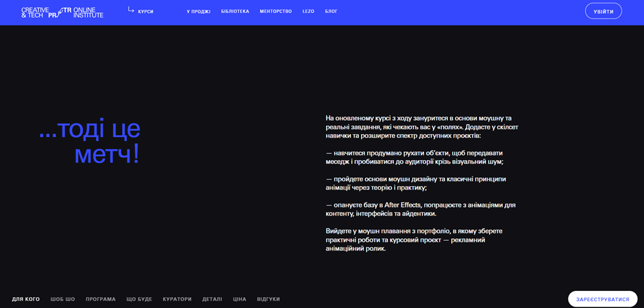The height and width of the screenshot is (308, 644).
Task: Open the КУРСИ courses menu
Action: click(145, 12)
